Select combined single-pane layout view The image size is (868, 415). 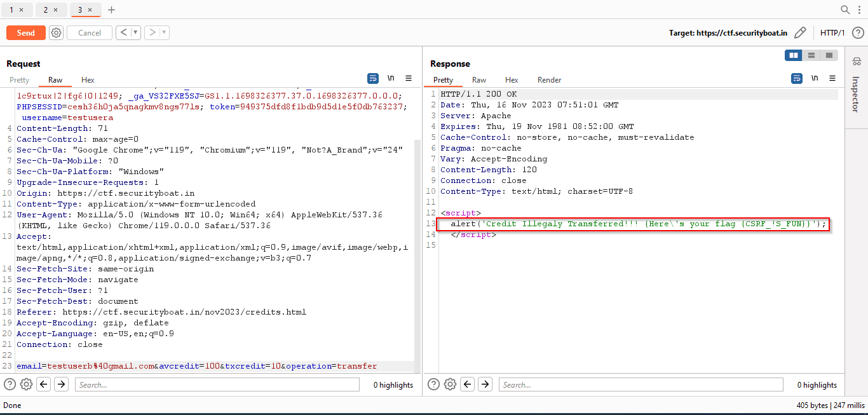coord(829,55)
